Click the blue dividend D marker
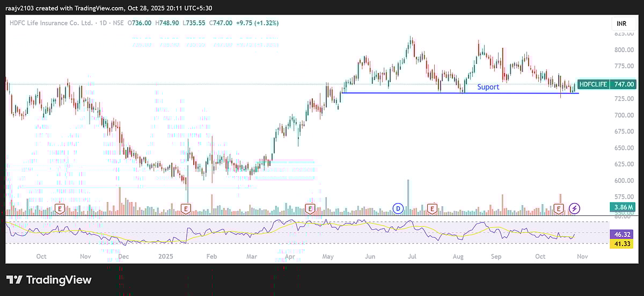This screenshot has width=644, height=296. pyautogui.click(x=398, y=208)
